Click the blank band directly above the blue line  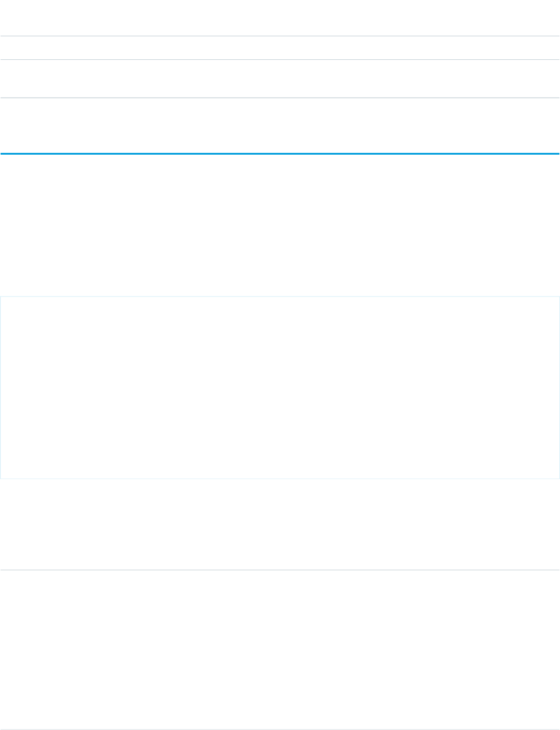point(279,125)
